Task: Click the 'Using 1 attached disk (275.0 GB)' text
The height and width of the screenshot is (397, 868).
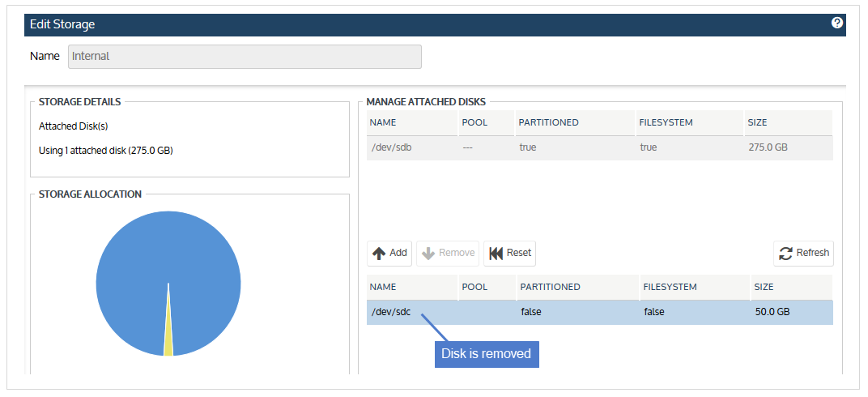Action: click(x=106, y=151)
